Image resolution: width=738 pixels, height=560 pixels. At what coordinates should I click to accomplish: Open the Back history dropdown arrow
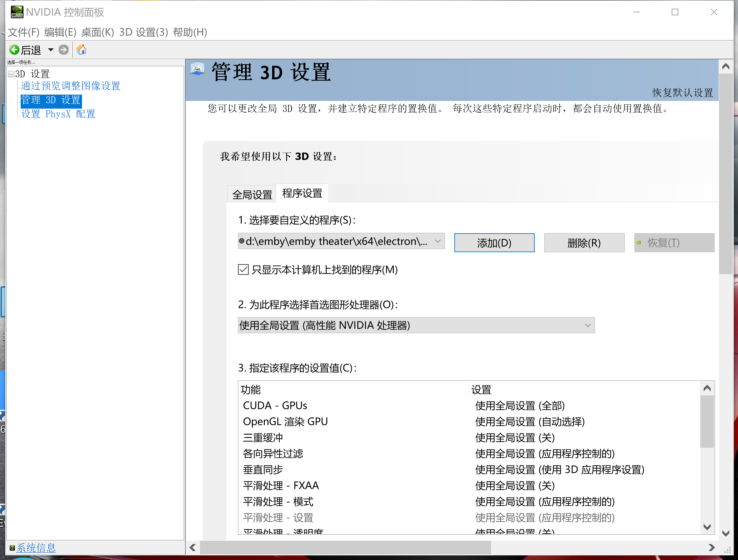(51, 50)
